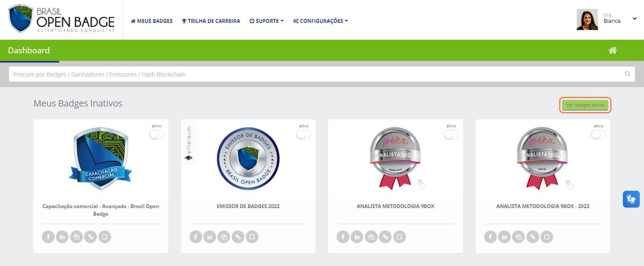
Task: Enable the ANALISTA METODOLOGIA 9BOX - 2022 switch
Action: pos(598,134)
